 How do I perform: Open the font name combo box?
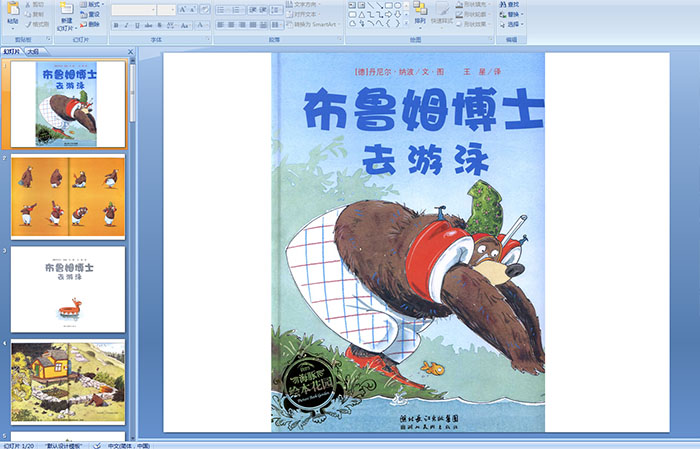133,9
